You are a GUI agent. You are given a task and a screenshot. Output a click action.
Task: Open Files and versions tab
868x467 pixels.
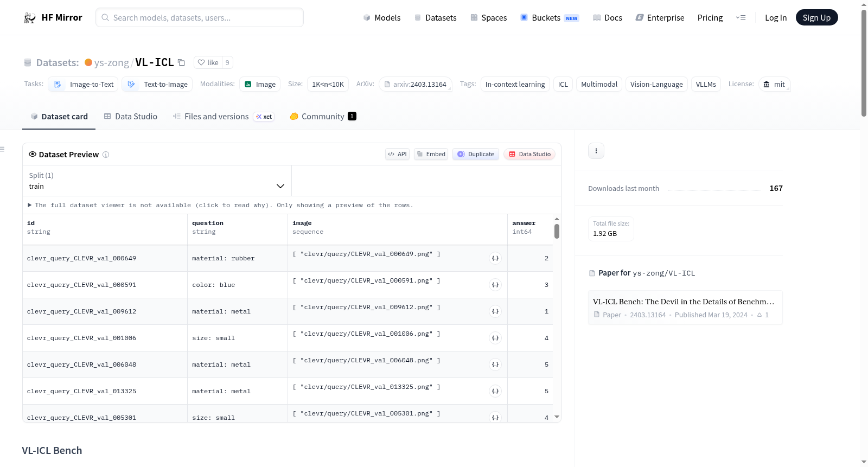[x=224, y=117]
